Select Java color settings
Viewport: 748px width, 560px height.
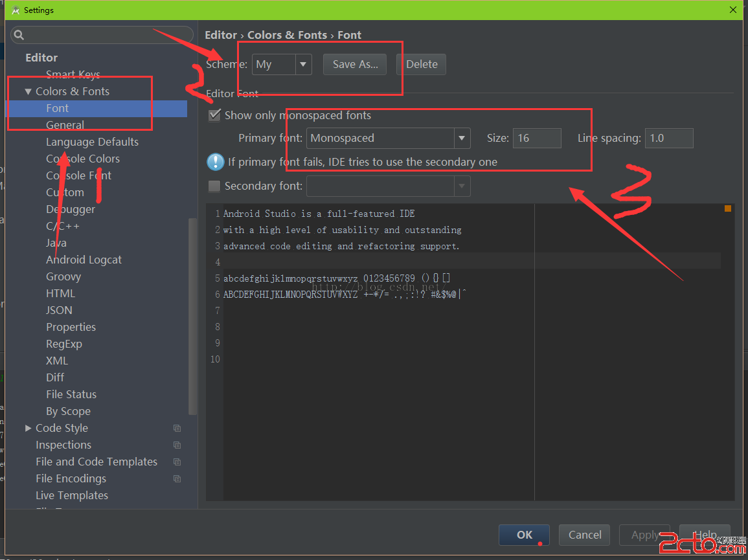coord(56,243)
